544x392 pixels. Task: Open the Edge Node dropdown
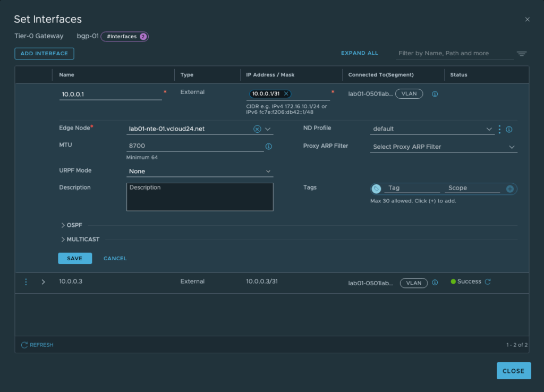(268, 129)
